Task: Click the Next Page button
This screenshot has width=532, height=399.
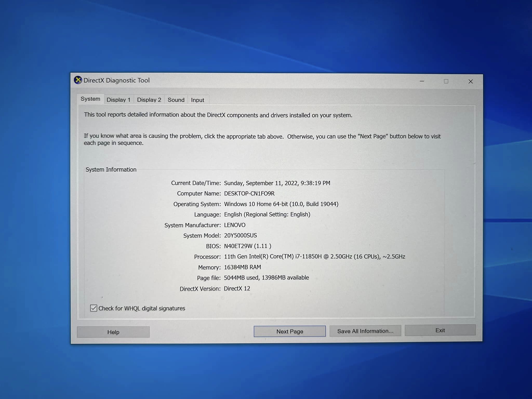Action: pos(290,331)
